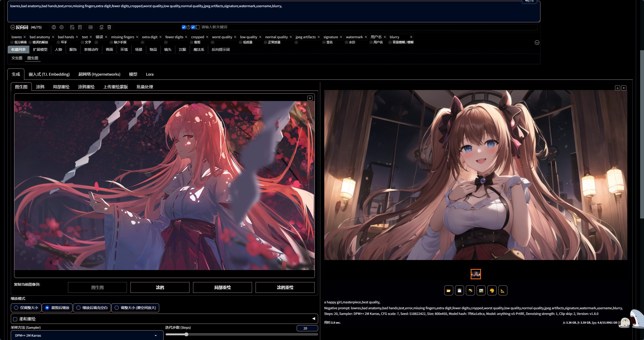Open prompt gear settings icon
This screenshot has width=644, height=340.
pos(62,27)
